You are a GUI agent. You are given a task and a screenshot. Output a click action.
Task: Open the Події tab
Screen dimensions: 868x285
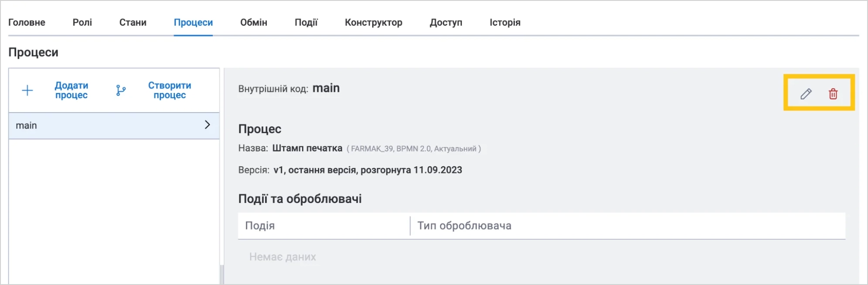tap(306, 22)
